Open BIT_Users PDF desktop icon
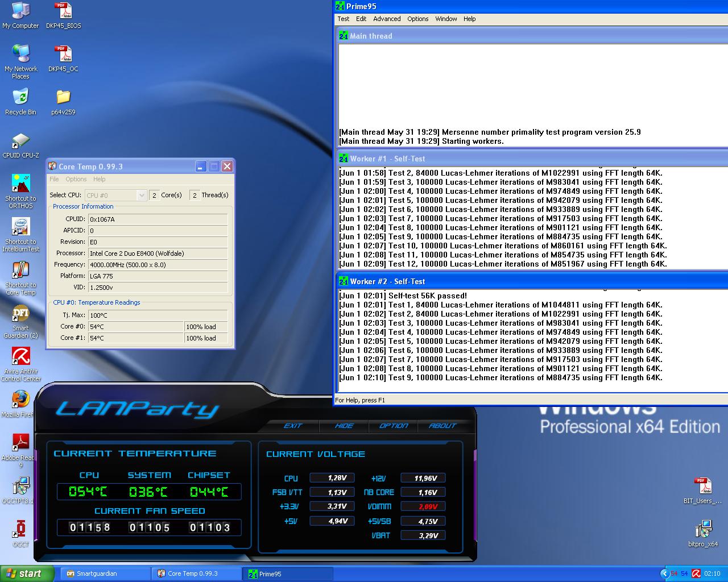Viewport: 728px width, 582px height. [x=703, y=490]
